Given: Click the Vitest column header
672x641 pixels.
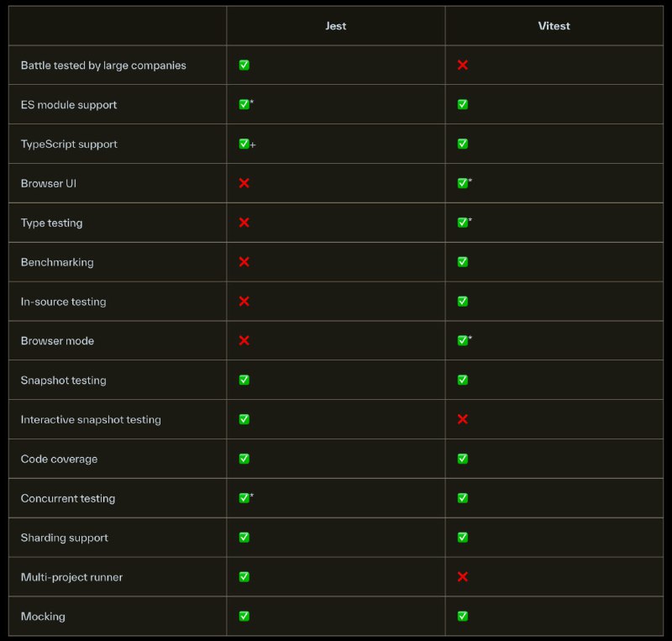Looking at the screenshot, I should click(x=554, y=26).
